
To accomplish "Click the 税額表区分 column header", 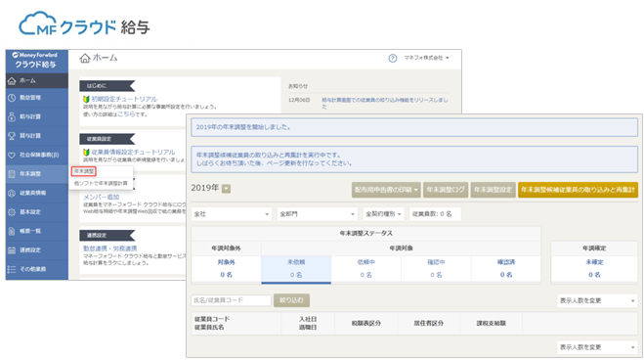I will pos(365,324).
